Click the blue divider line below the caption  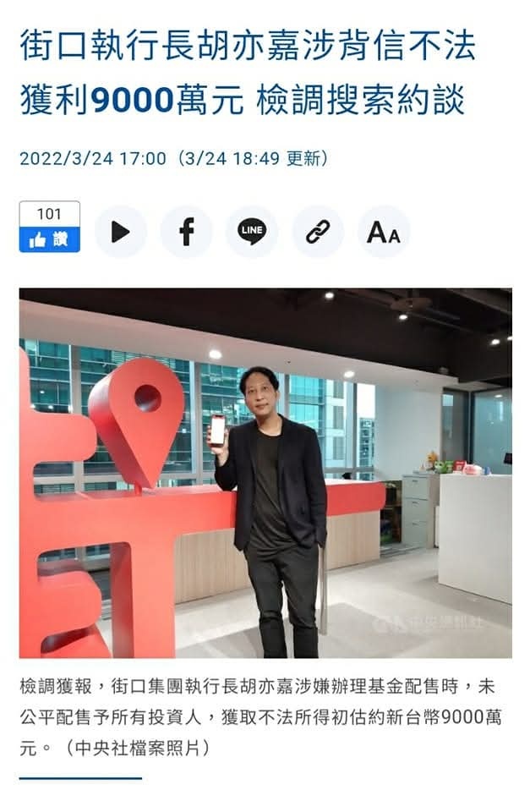[x=81, y=778]
